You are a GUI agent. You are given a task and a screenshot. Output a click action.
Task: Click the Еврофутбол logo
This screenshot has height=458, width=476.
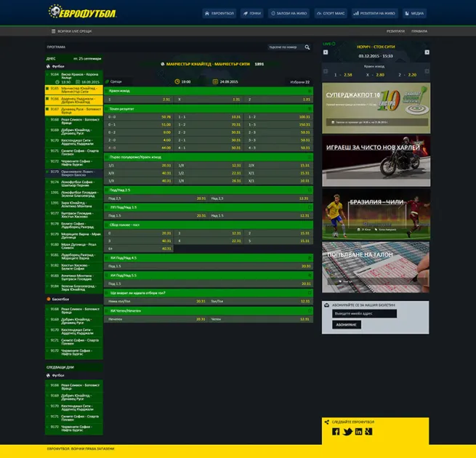82,12
